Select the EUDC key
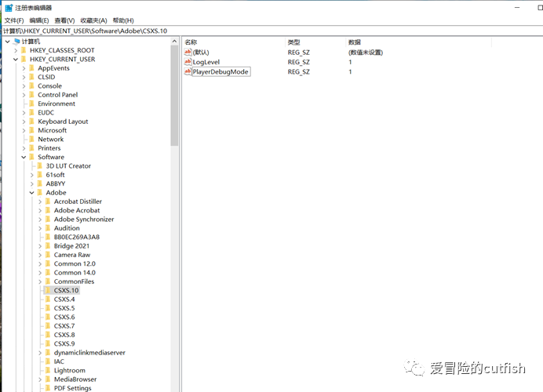The image size is (543, 392). point(46,113)
